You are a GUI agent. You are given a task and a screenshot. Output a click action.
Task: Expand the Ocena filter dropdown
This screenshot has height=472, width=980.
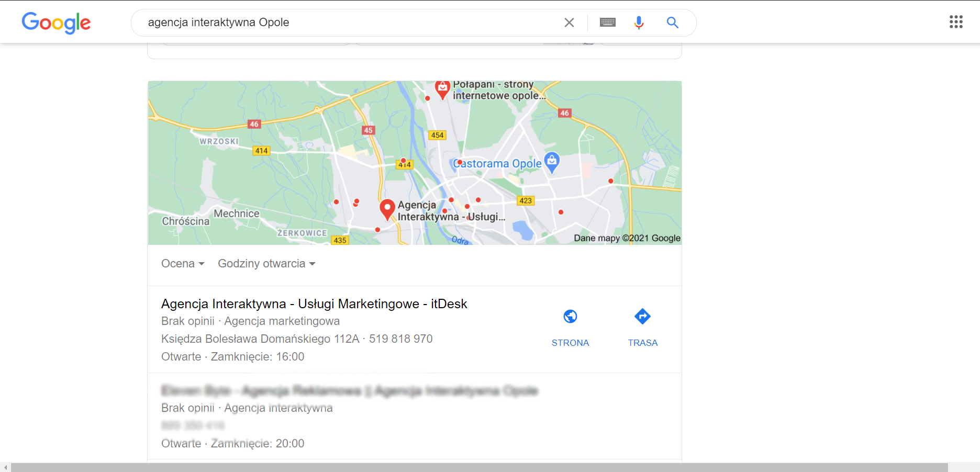coord(183,264)
